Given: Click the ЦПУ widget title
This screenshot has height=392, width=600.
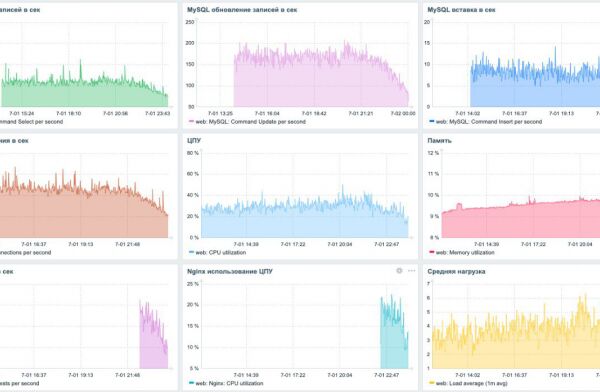Looking at the screenshot, I should coord(194,140).
